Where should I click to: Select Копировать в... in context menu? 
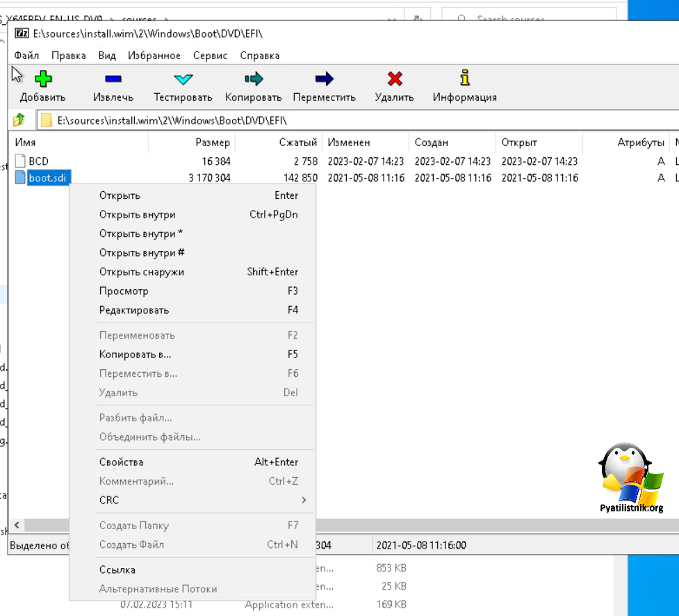tap(192, 355)
